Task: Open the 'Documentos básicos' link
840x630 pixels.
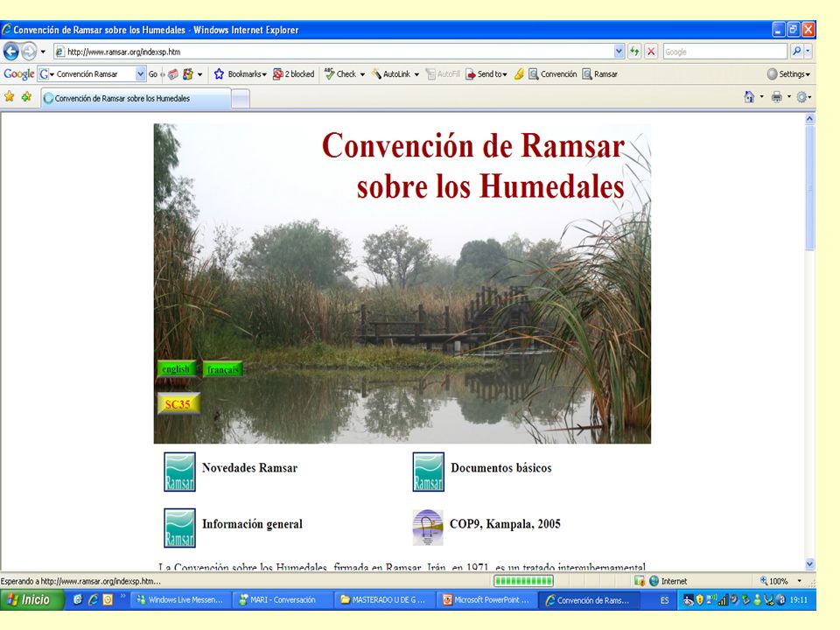Action: coord(501,467)
